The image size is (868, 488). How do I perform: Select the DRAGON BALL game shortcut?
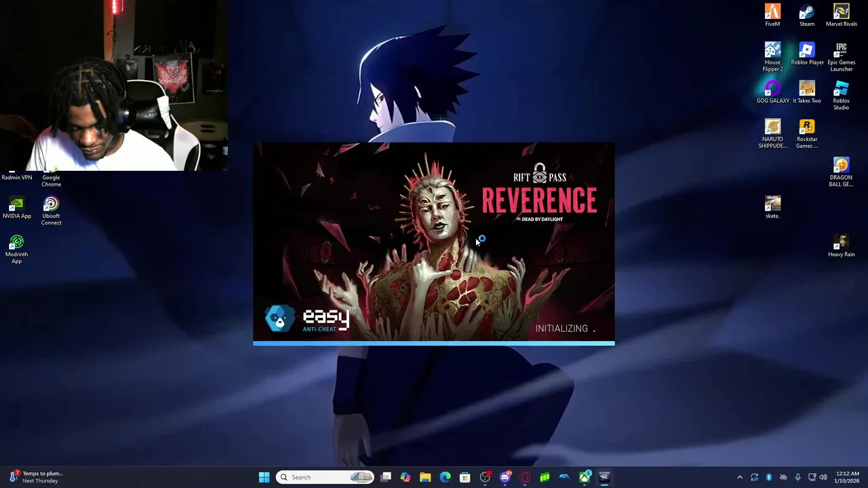click(x=841, y=172)
